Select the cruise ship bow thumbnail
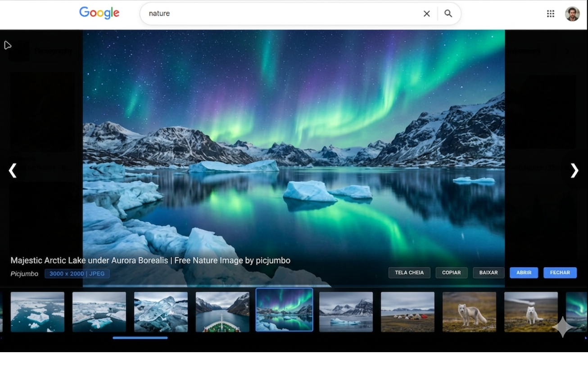Screen dimensions: 588x367 click(222, 312)
